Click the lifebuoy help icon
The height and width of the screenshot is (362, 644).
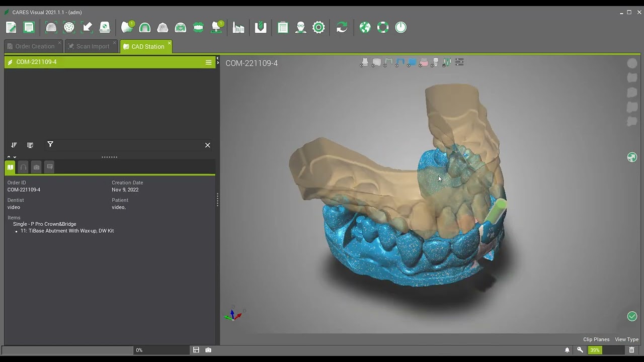coord(383,27)
